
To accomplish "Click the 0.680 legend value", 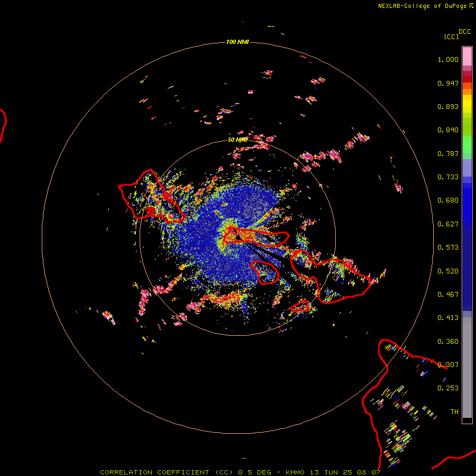I will point(448,200).
